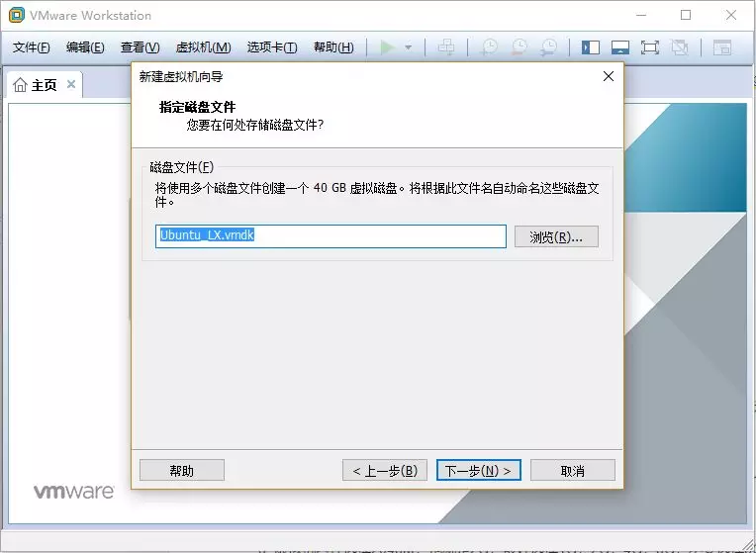Click the VMware Workstation app logo icon
The width and height of the screenshot is (756, 553).
point(17,15)
